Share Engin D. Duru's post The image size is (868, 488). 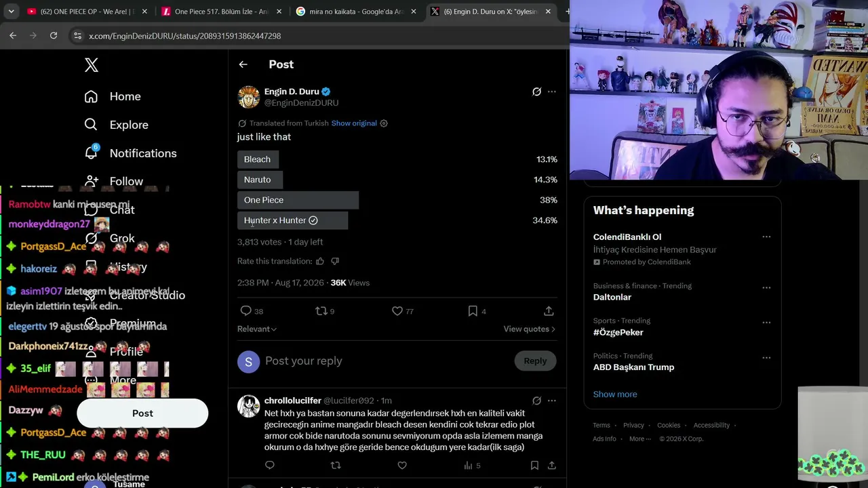pos(549,311)
